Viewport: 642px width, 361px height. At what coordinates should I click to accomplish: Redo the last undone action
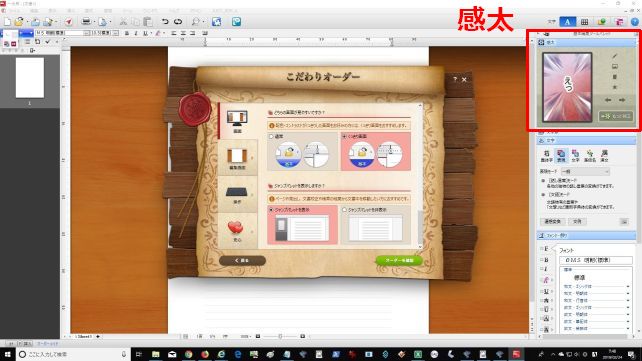(x=178, y=21)
